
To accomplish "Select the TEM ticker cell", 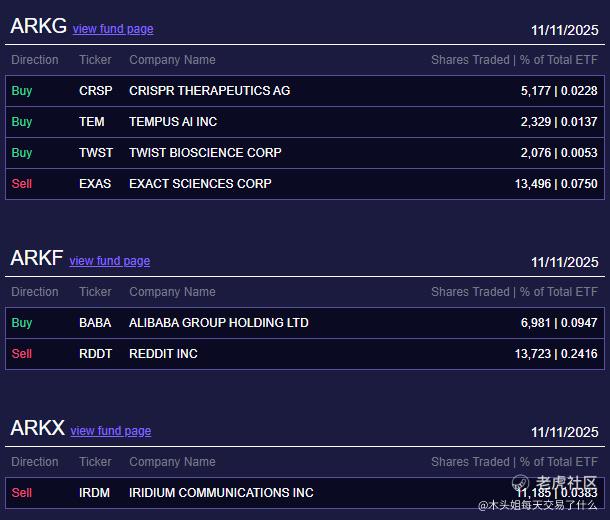I will [92, 122].
